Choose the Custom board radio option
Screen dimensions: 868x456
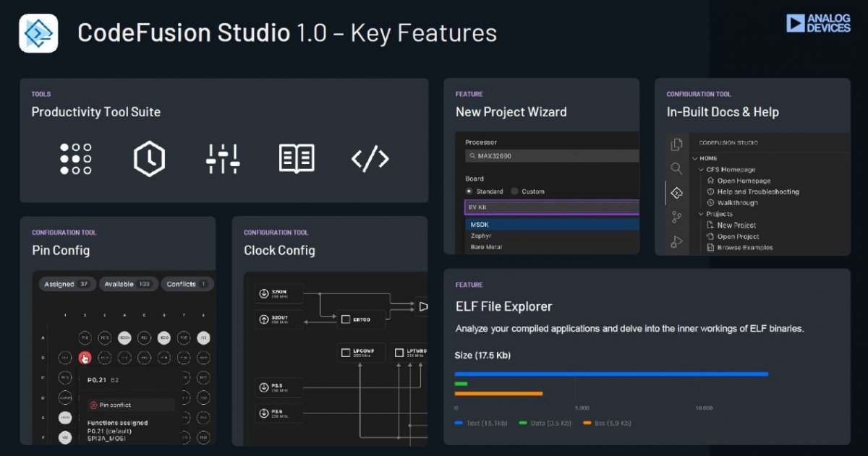click(x=514, y=192)
